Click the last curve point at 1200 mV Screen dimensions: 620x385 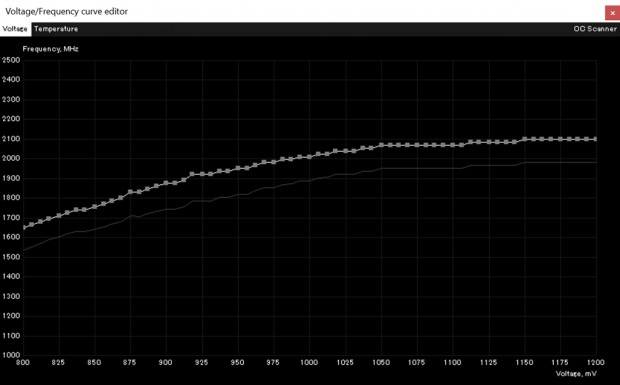pyautogui.click(x=595, y=139)
